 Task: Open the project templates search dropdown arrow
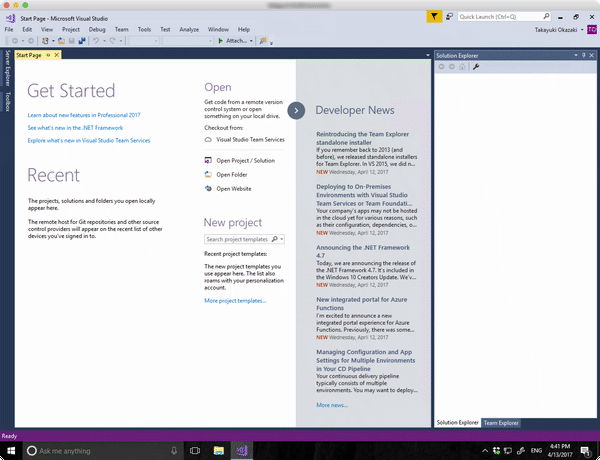point(282,240)
